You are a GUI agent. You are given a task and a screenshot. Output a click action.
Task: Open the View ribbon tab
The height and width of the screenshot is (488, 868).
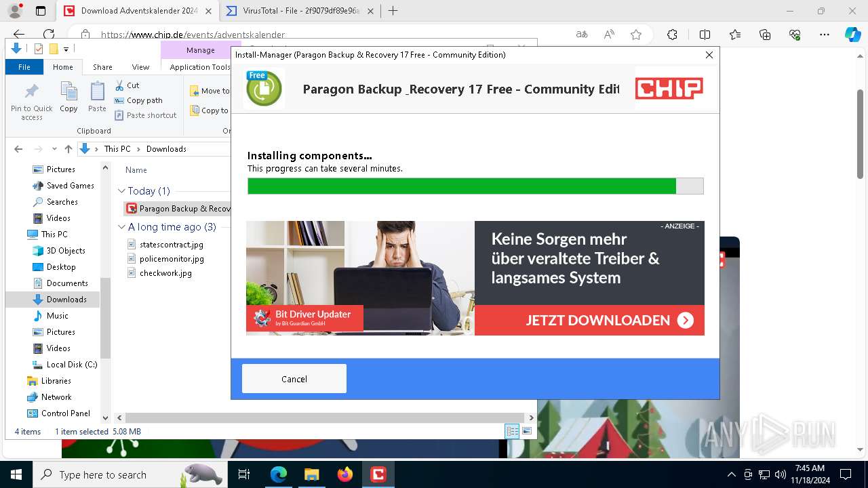click(x=140, y=67)
